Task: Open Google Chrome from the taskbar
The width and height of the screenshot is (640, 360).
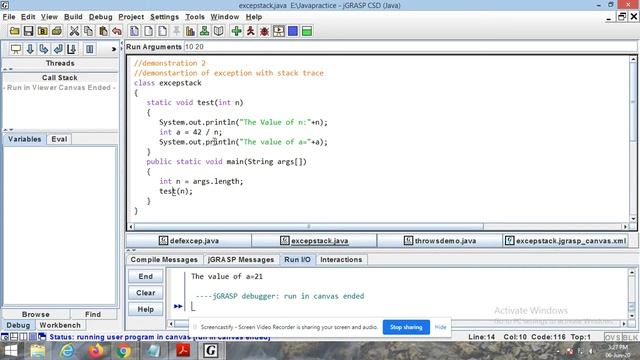Action: (x=124, y=351)
